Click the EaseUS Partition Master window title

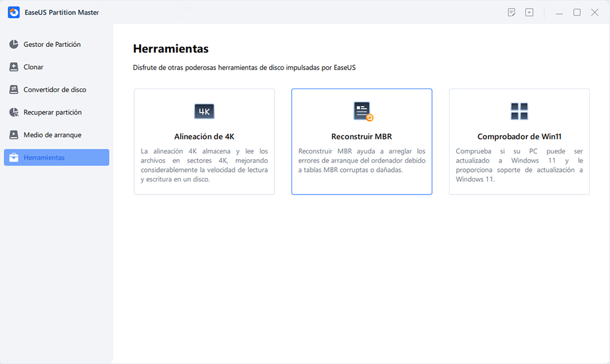coord(62,12)
